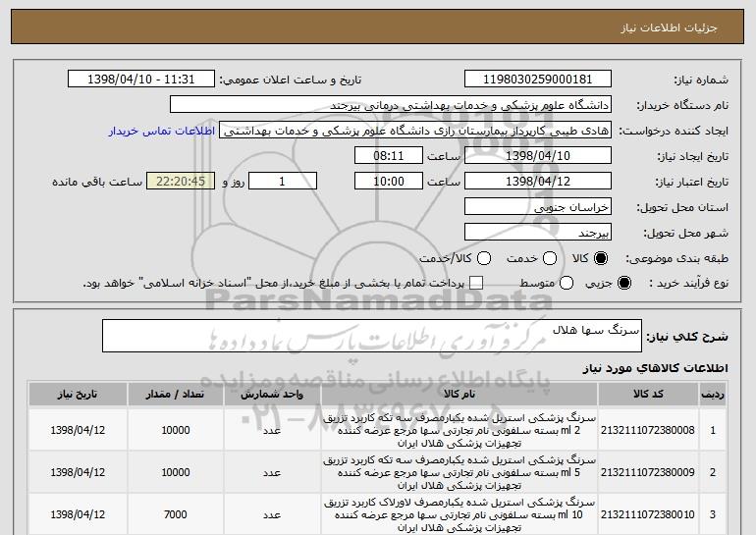Click the شماره نیاز field 1198030259000181
The width and height of the screenshot is (756, 535).
tap(538, 80)
